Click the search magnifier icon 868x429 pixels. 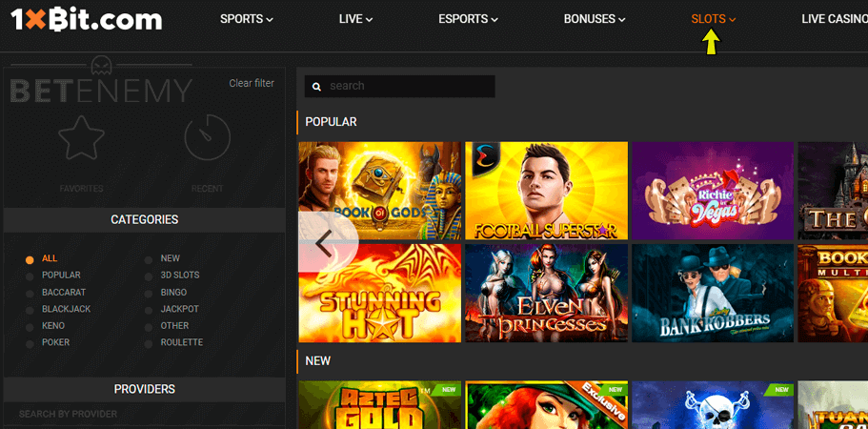pos(316,87)
